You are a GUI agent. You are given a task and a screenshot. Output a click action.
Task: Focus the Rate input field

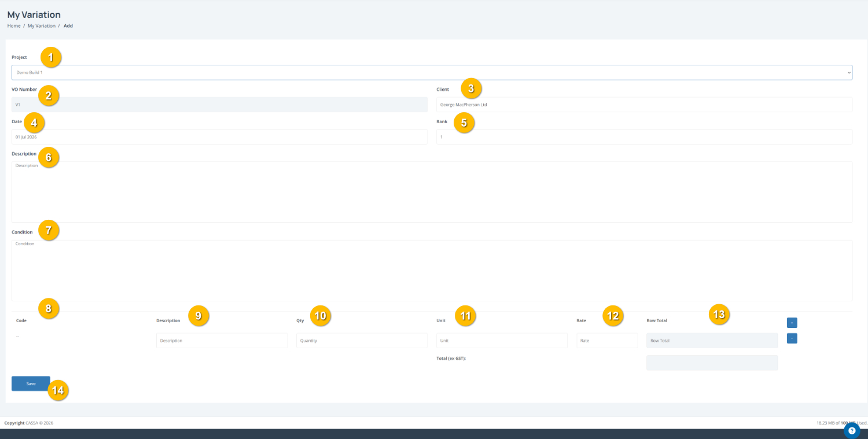click(607, 341)
